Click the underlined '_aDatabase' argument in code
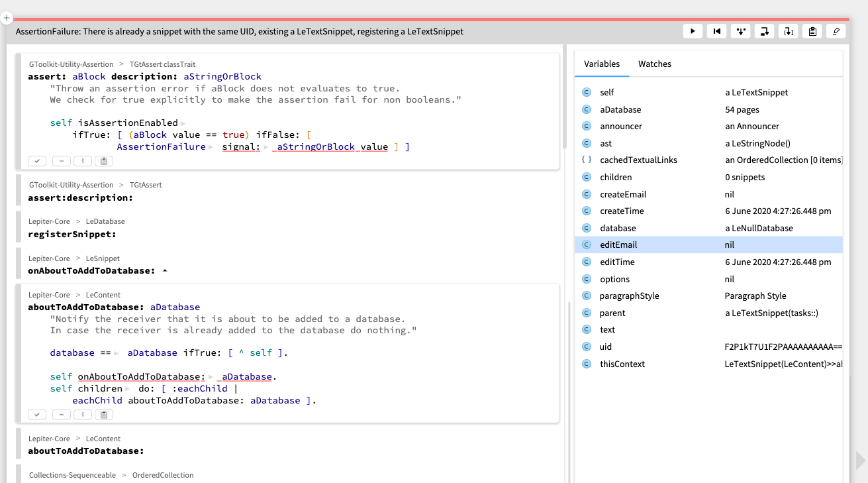This screenshot has width=868, height=483. [x=244, y=376]
